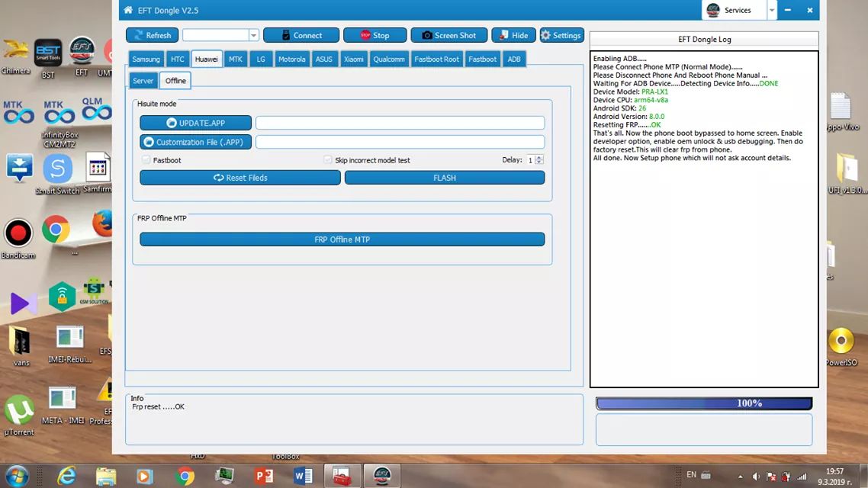The image size is (868, 488).
Task: Open the Samfirm desktop icon
Action: (98, 172)
